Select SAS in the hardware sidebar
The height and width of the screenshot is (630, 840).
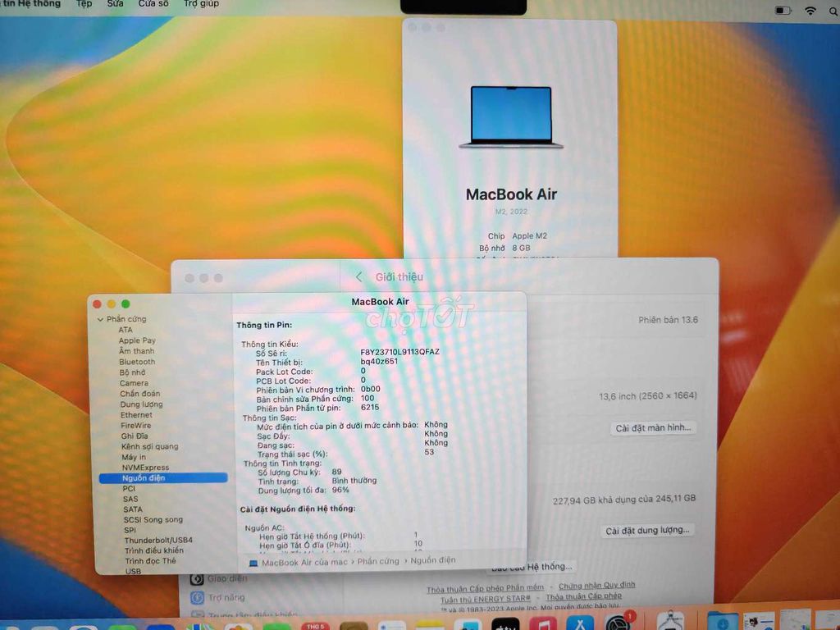click(130, 499)
